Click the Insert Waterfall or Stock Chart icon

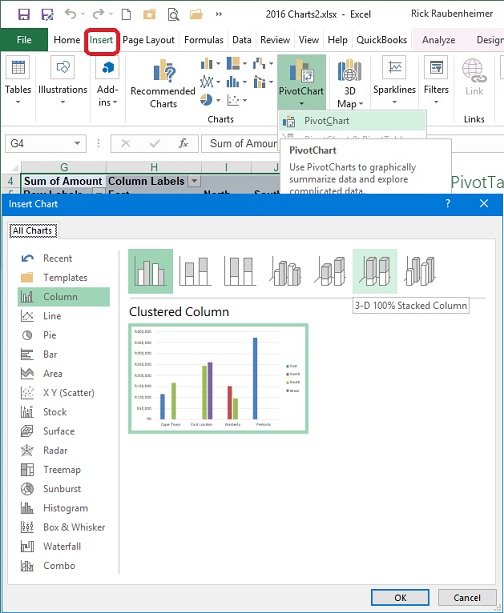point(259,63)
